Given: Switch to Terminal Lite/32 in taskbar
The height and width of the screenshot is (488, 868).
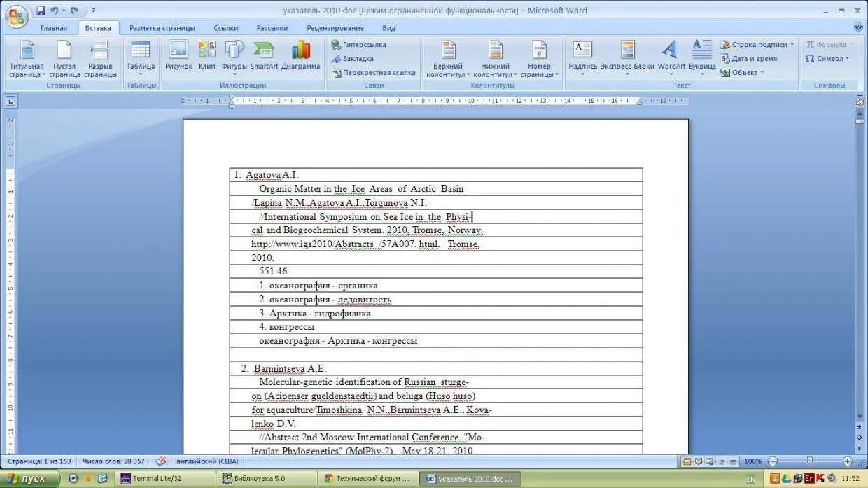Looking at the screenshot, I should pyautogui.click(x=164, y=479).
